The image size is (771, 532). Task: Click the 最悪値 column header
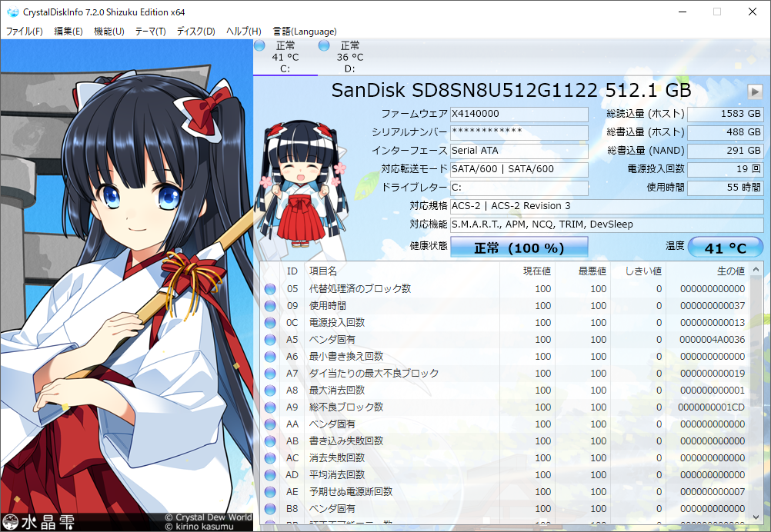pos(582,271)
